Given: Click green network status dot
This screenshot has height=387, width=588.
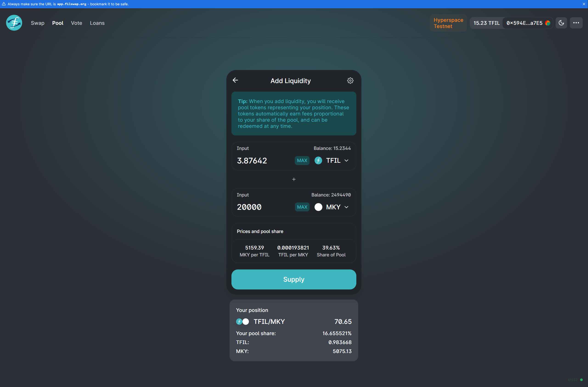Looking at the screenshot, I should (581, 380).
